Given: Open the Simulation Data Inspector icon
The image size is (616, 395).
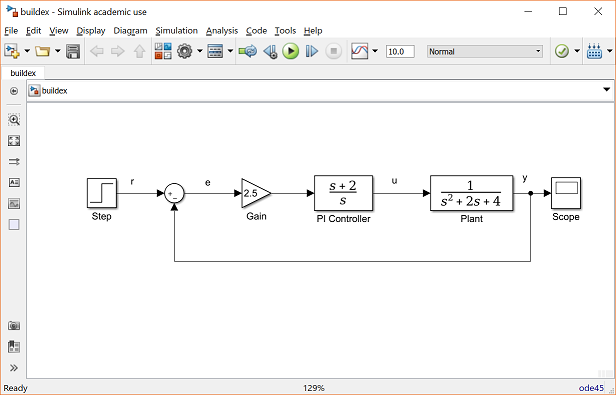Looking at the screenshot, I should (359, 51).
